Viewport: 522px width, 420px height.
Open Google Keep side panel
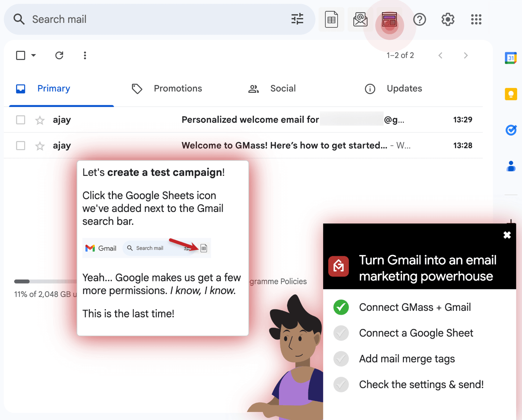click(511, 94)
